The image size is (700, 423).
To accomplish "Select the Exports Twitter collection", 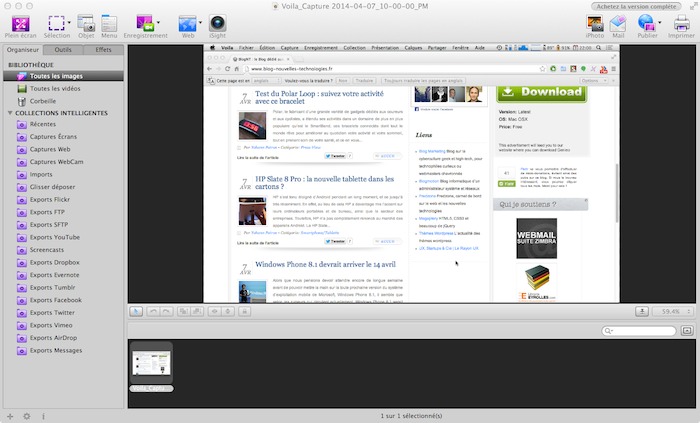I will pos(63,312).
